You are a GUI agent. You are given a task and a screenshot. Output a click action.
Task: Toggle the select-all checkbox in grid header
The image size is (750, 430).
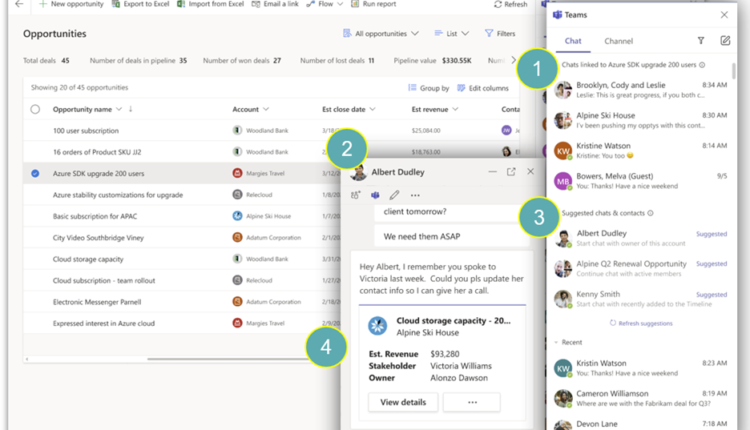[x=36, y=109]
